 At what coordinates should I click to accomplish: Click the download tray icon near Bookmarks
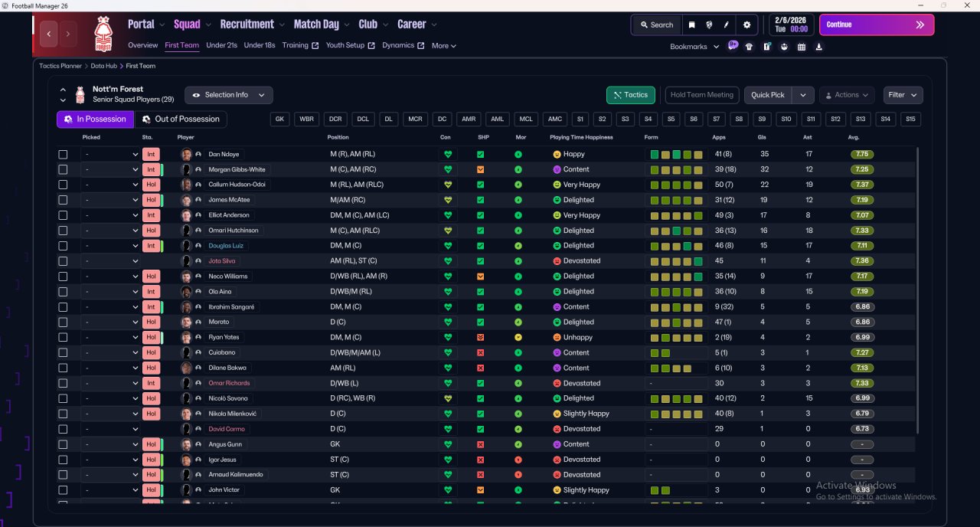819,47
